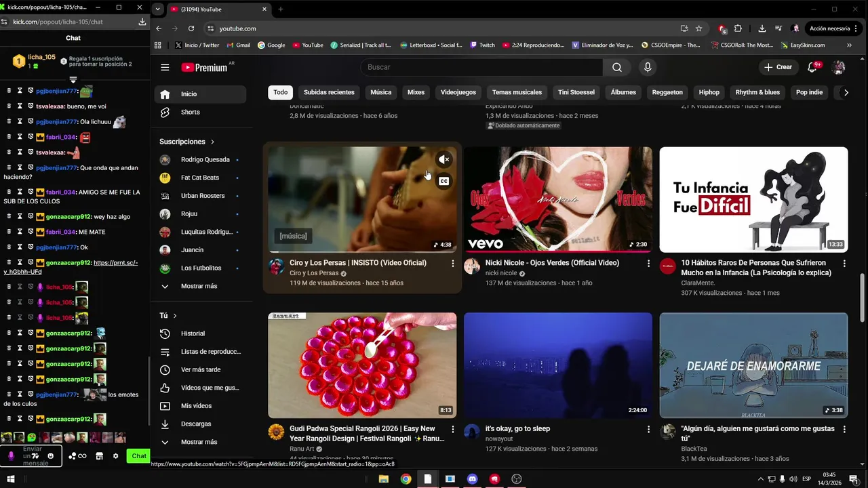The image size is (868, 488).
Task: Open Historial in the sidebar
Action: (200, 333)
